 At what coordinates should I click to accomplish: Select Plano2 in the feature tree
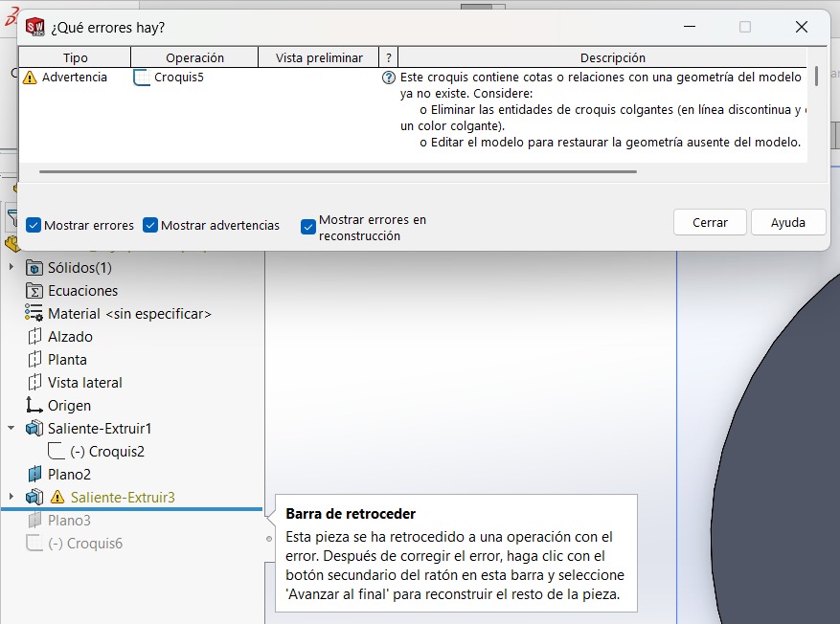[69, 475]
